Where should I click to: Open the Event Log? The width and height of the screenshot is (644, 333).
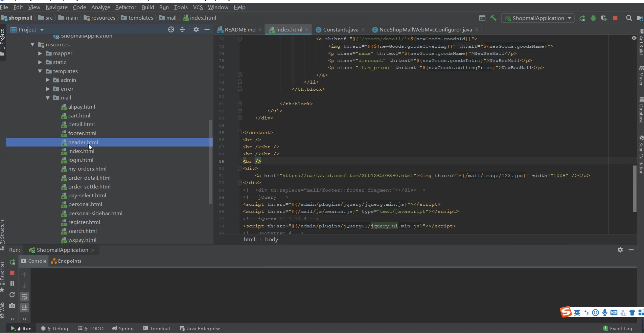(x=617, y=329)
